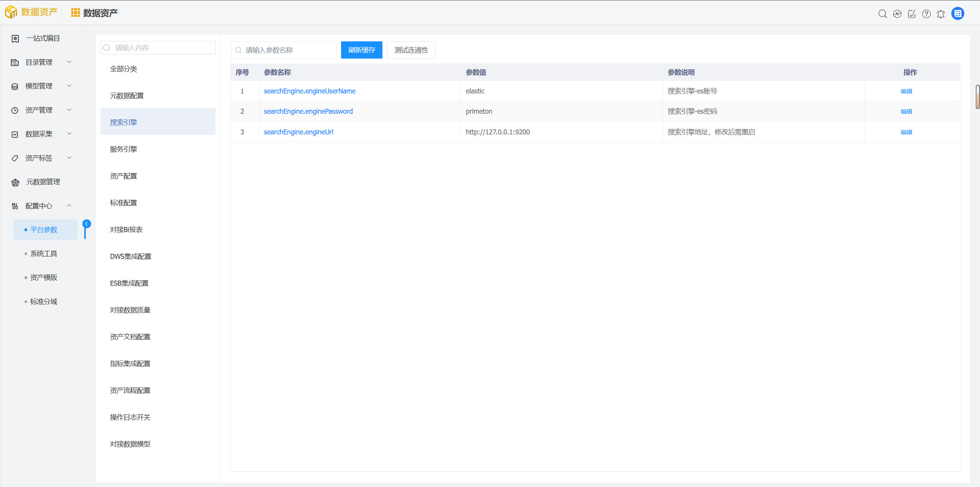Click the search magnifier icon in header

[x=882, y=14]
